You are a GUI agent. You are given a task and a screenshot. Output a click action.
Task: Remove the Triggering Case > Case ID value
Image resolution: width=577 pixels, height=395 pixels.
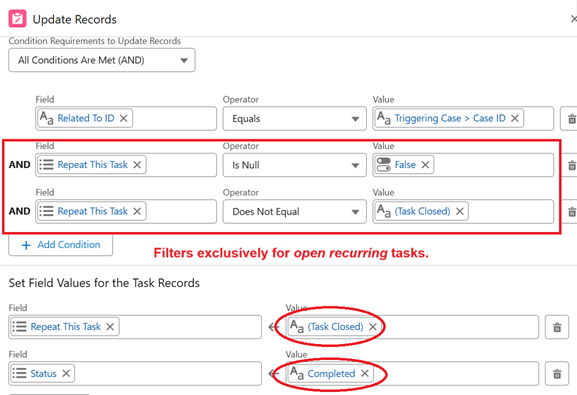tap(515, 118)
